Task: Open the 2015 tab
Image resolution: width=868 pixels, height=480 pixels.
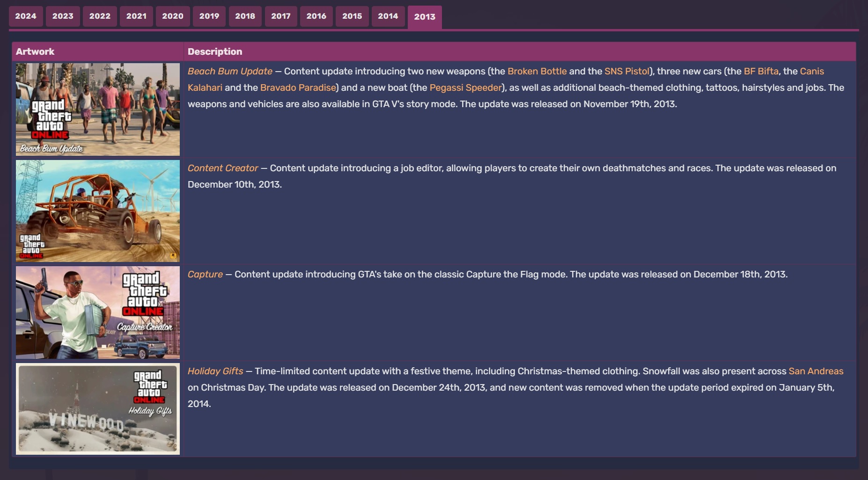Action: click(352, 16)
